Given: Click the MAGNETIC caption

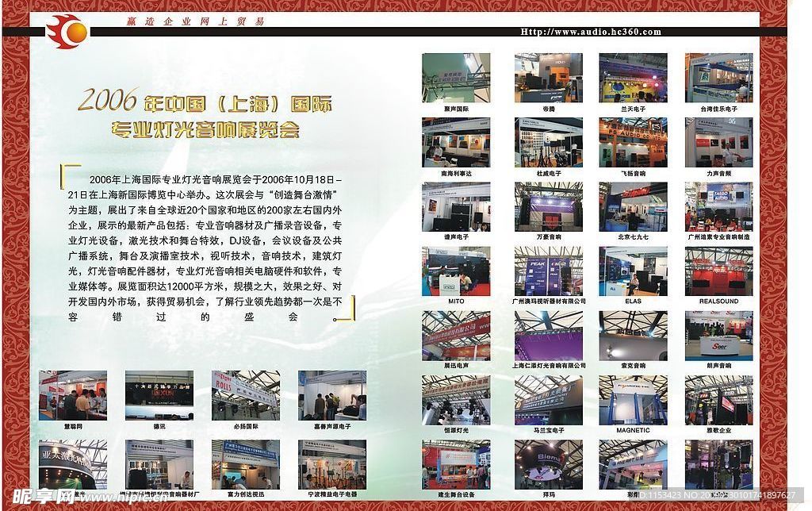Looking at the screenshot, I should [x=633, y=430].
